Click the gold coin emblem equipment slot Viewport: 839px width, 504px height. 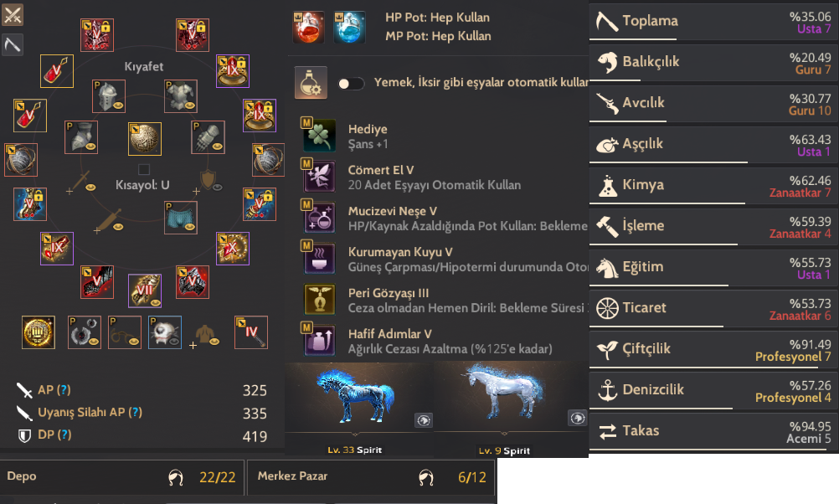pos(38,332)
